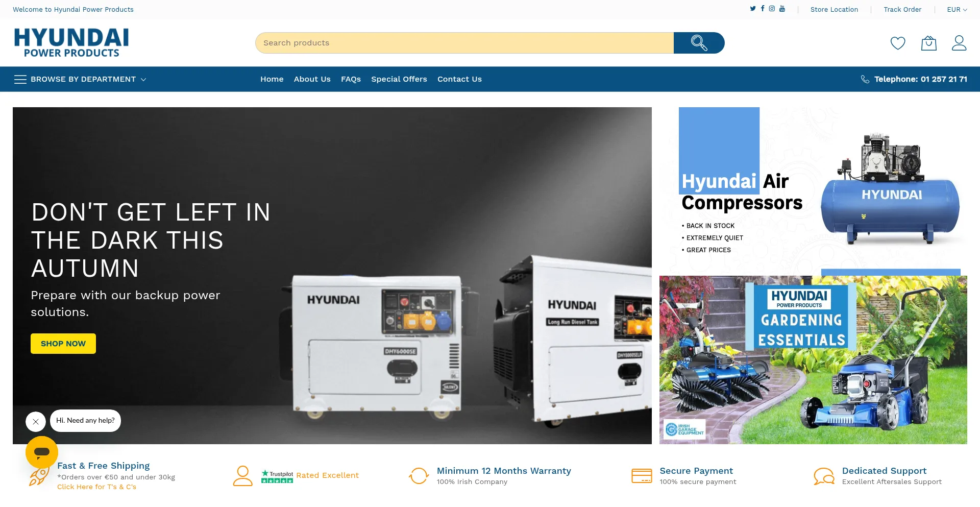
Task: Open the shopping bag cart
Action: (x=928, y=43)
